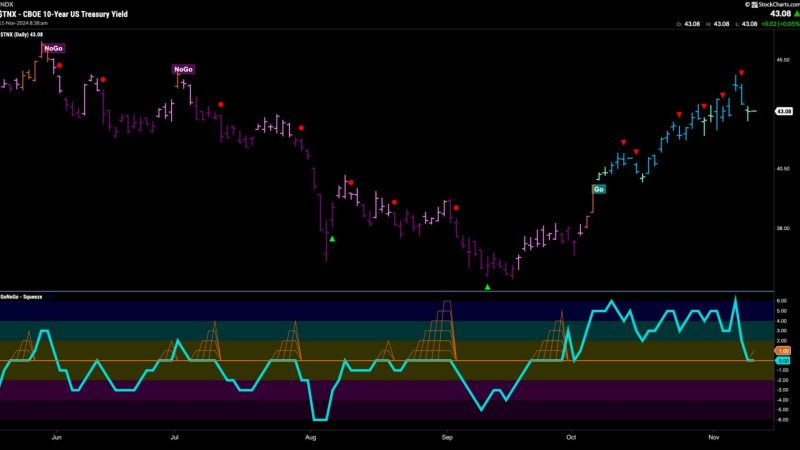
Task: Click the red dot in mid-August
Action: [351, 183]
